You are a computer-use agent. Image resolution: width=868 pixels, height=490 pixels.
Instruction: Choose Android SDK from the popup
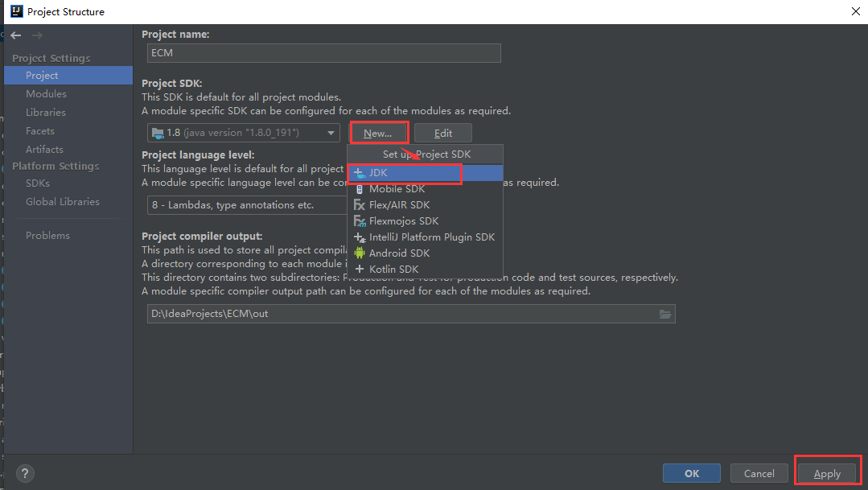coord(425,253)
